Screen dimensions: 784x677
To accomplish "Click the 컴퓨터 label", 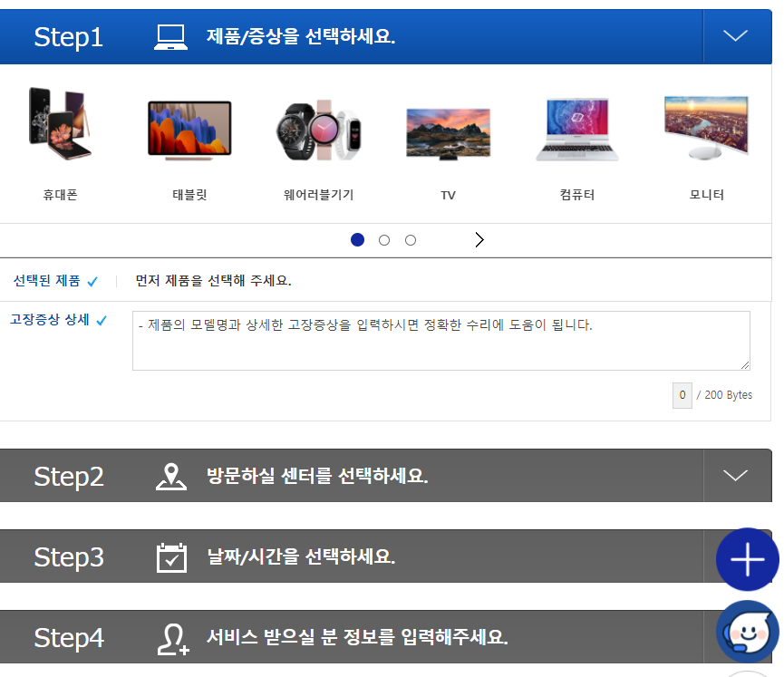I will [577, 195].
